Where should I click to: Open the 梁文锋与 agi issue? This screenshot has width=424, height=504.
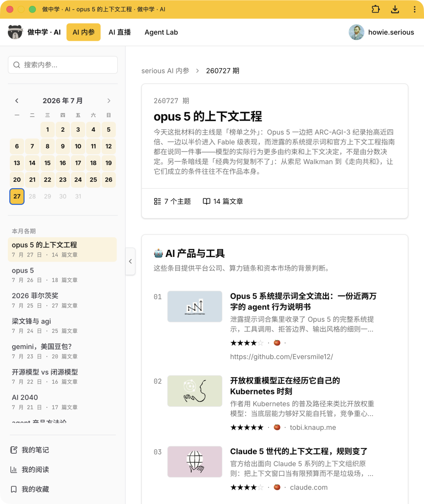tap(62, 326)
